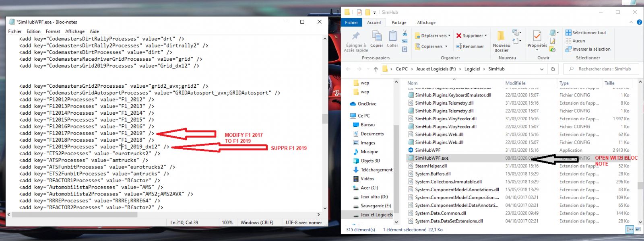This screenshot has height=241, width=644.
Task: Switch to the Partage ribbon tab
Action: pyautogui.click(x=399, y=23)
